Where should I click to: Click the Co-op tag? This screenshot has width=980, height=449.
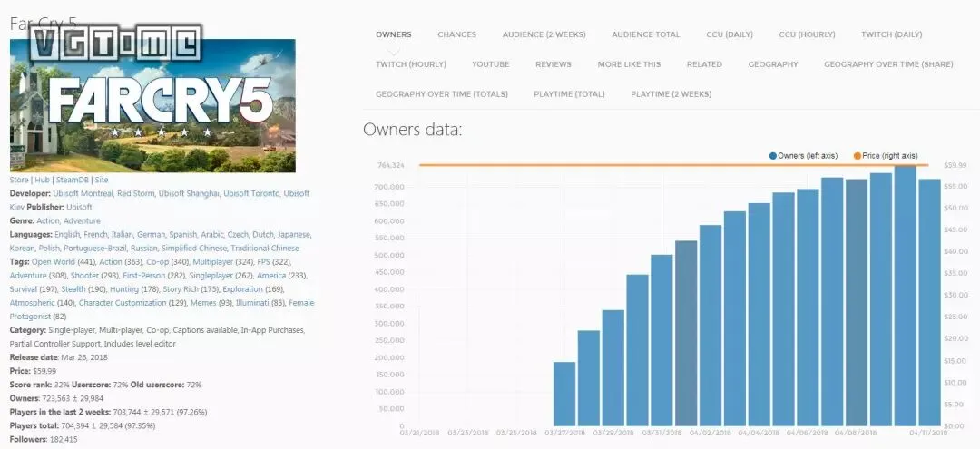point(158,262)
